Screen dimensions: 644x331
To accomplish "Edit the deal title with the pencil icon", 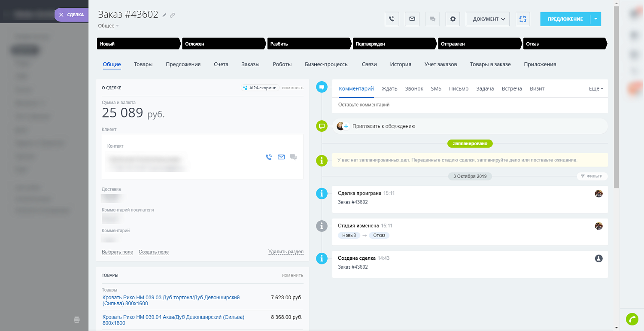I will pyautogui.click(x=164, y=15).
